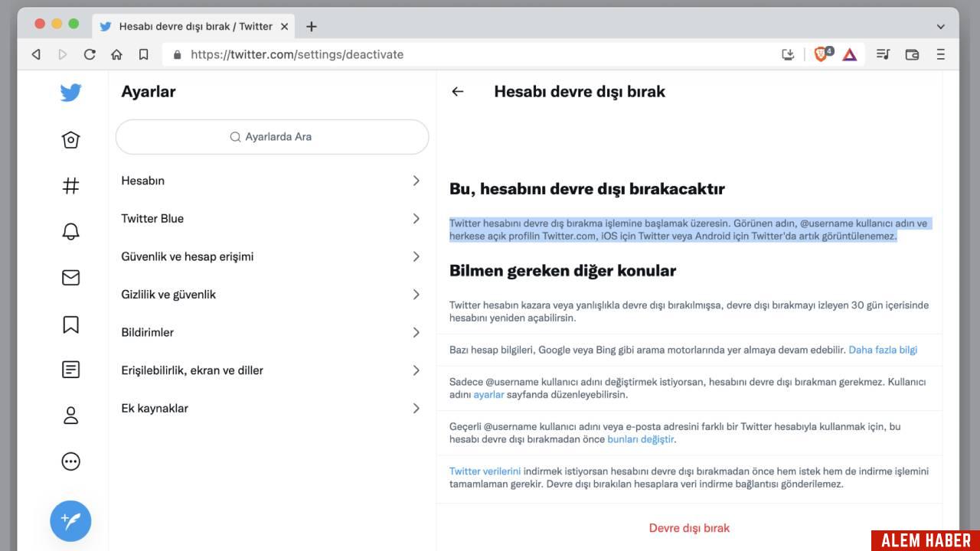Select the Hesabı devre dışı bırak browser tab
The height and width of the screenshot is (551, 980).
click(194, 26)
